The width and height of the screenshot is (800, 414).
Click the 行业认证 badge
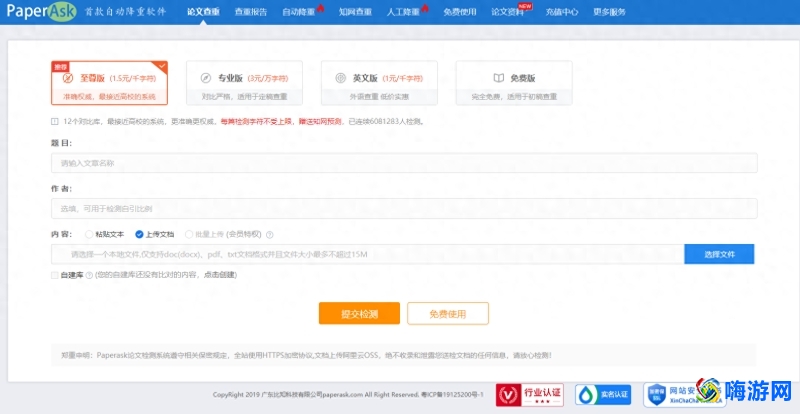click(530, 395)
